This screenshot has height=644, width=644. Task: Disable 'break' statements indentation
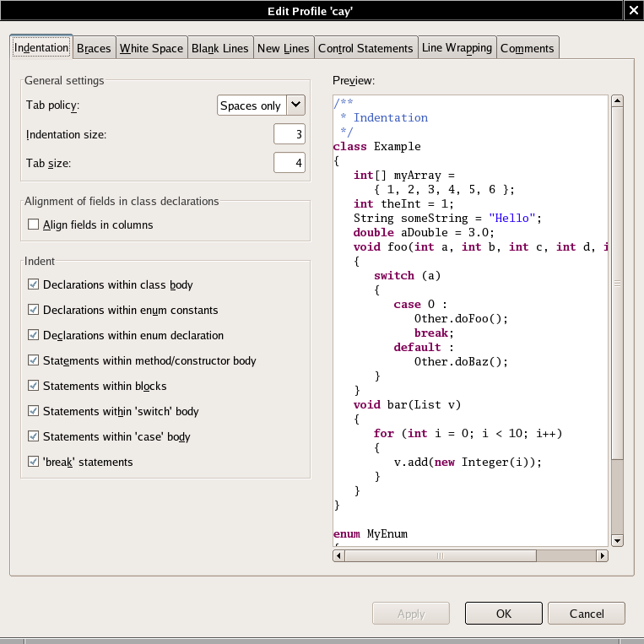(34, 462)
